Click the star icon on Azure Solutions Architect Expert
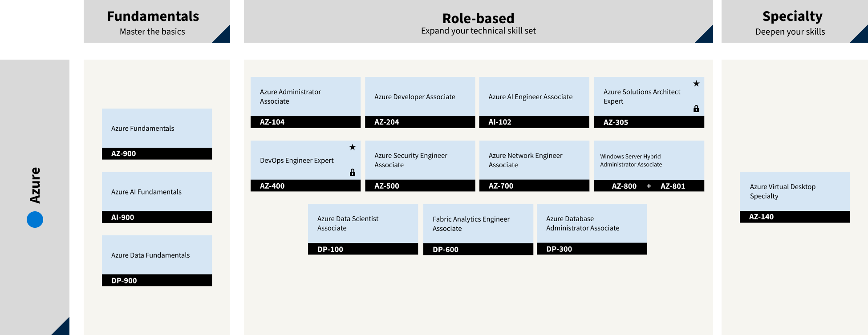The height and width of the screenshot is (335, 868). point(696,84)
